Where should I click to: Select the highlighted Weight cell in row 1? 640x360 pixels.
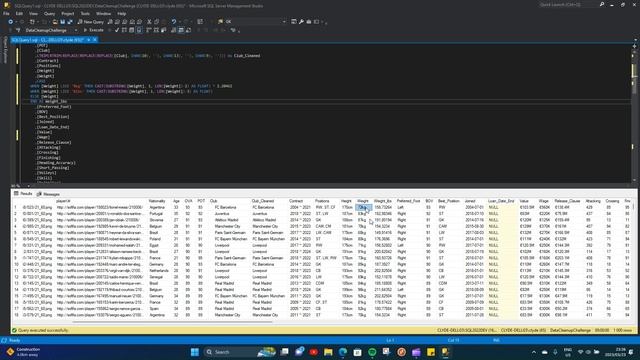(x=363, y=207)
